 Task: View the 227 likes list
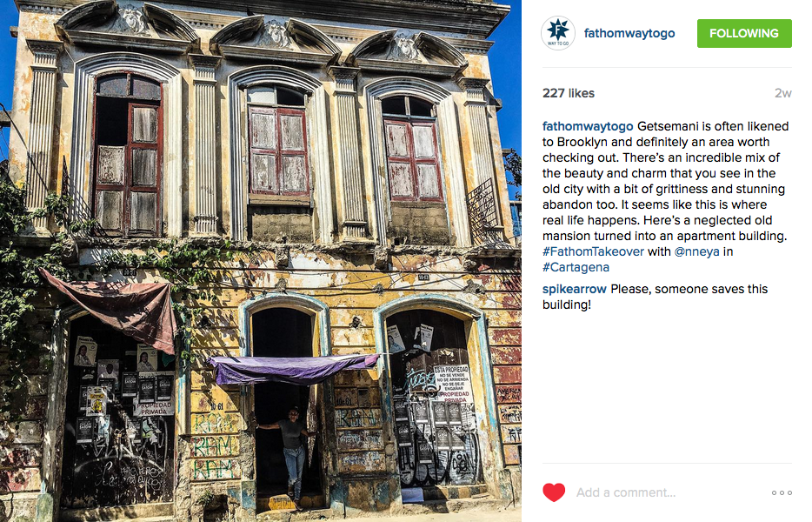(x=568, y=93)
